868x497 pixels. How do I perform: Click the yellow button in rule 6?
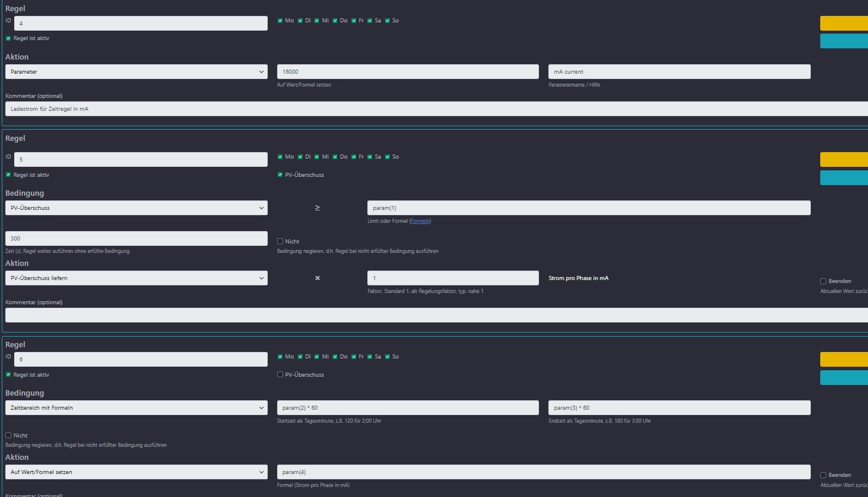point(843,360)
